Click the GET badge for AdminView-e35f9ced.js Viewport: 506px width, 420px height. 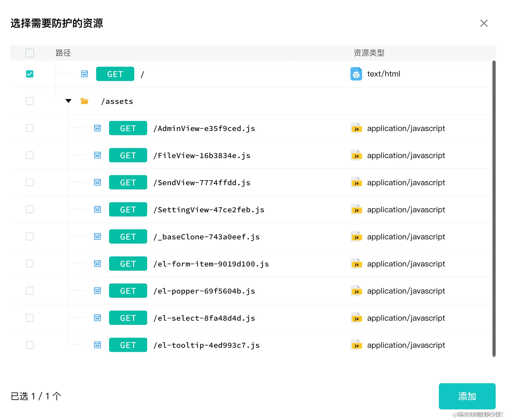[x=128, y=128]
